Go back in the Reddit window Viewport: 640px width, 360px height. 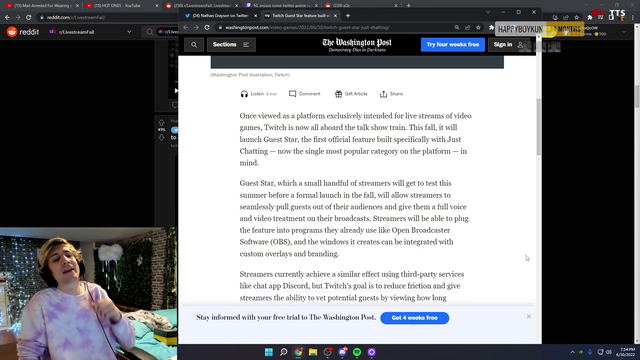click(x=7, y=18)
